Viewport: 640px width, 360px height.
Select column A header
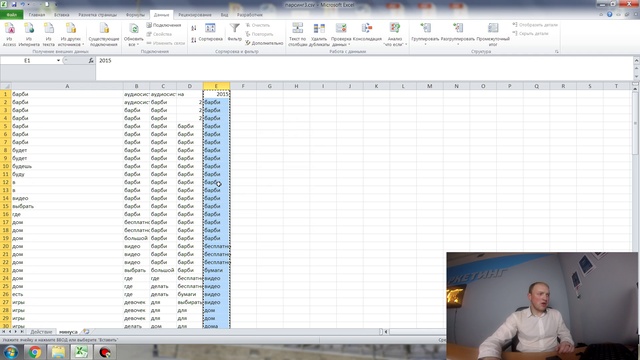(67, 86)
